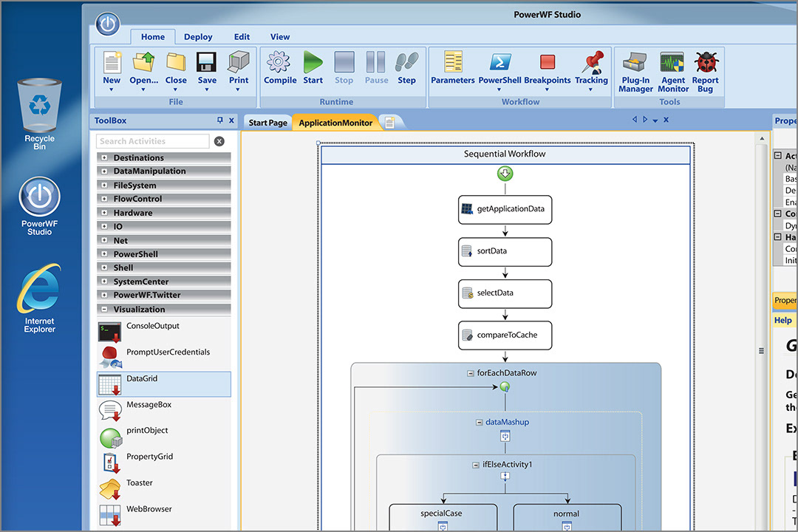The width and height of the screenshot is (798, 532).
Task: Start the workflow with the green play icon
Action: coord(313,62)
